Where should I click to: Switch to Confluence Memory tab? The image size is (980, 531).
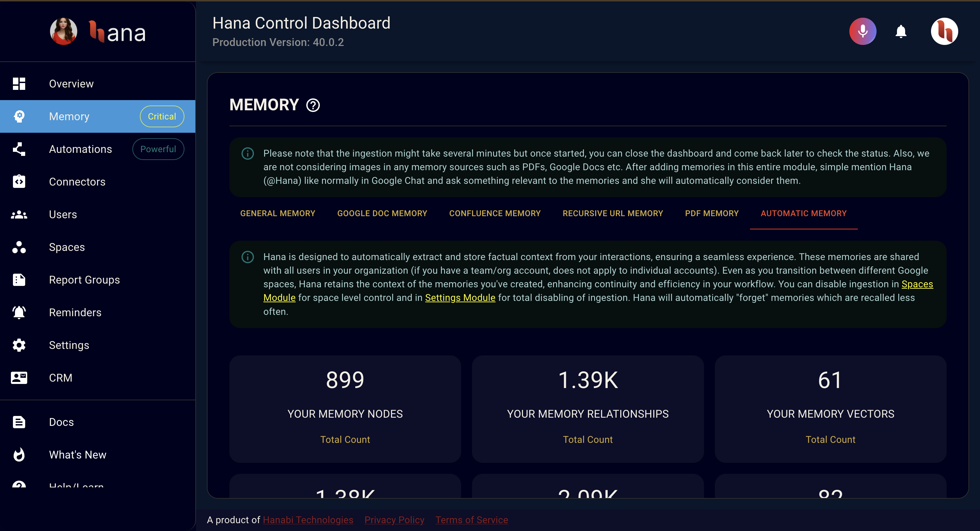[494, 213]
